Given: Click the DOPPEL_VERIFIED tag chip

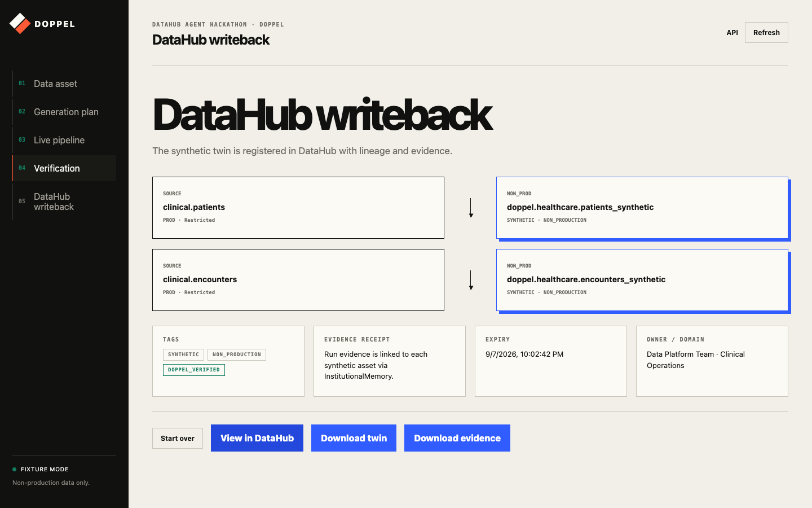Looking at the screenshot, I should coord(194,370).
